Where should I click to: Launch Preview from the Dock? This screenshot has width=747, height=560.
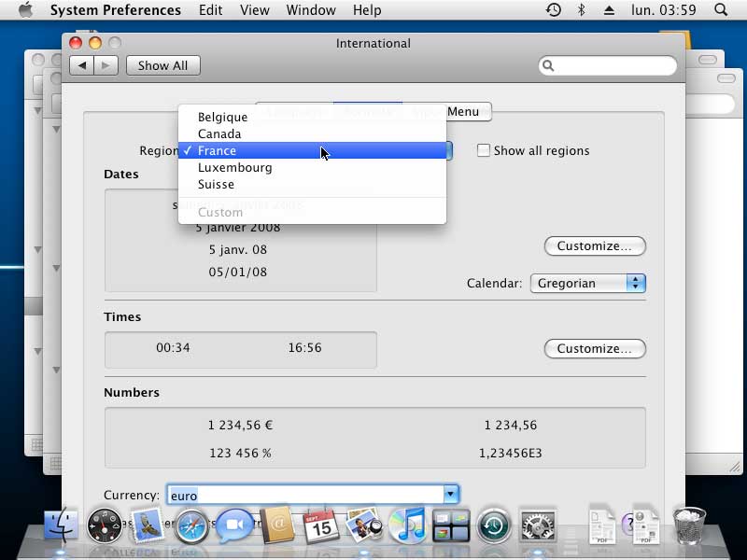(x=364, y=525)
